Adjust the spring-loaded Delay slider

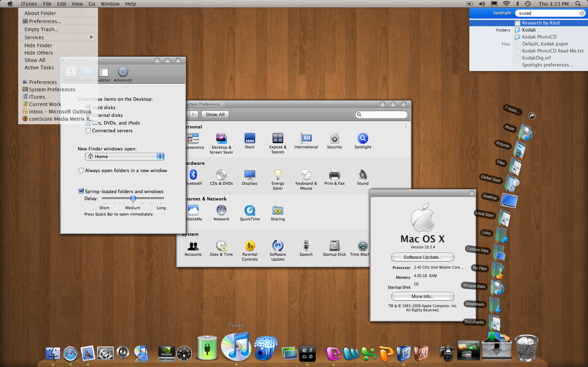pos(133,199)
